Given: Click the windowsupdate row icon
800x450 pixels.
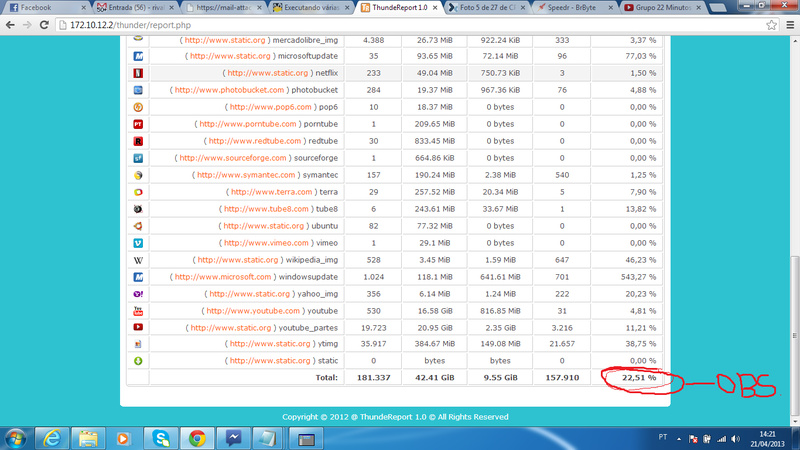Looking at the screenshot, I should coord(138,277).
